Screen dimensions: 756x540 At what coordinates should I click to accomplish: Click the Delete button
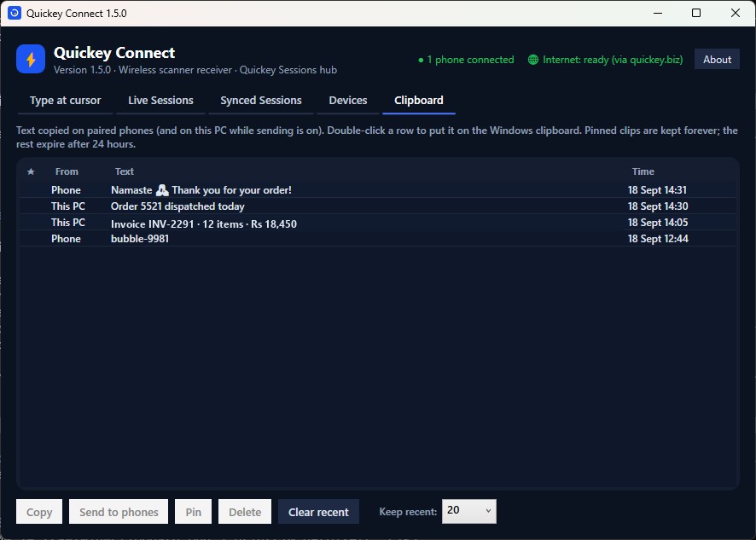244,512
